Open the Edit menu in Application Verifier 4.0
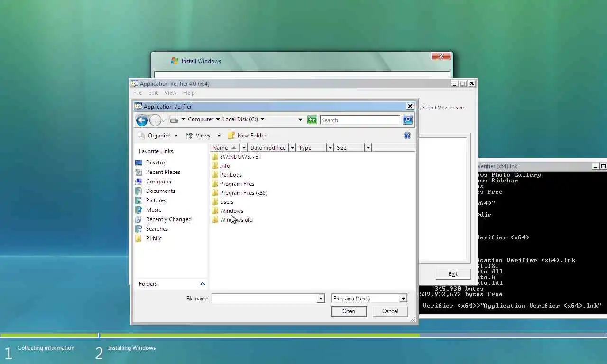 pos(153,93)
